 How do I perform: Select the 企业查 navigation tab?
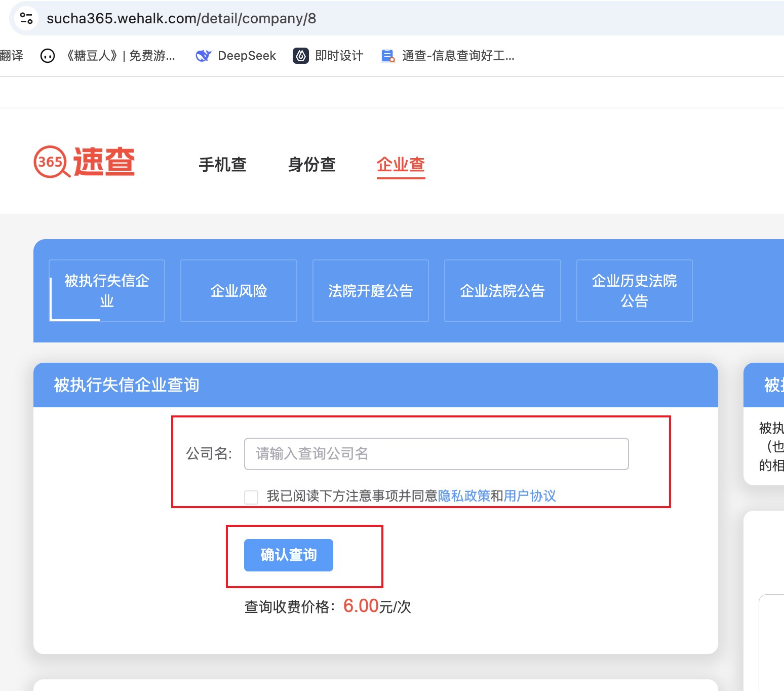click(401, 165)
